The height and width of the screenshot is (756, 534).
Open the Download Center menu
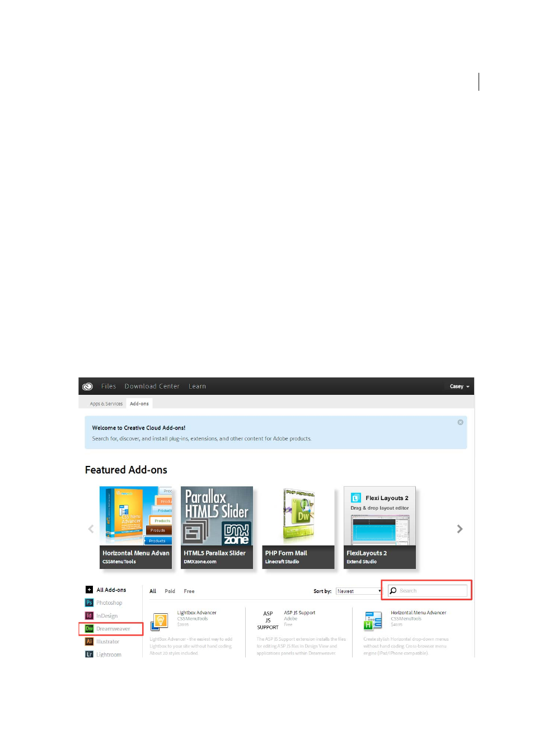(152, 386)
